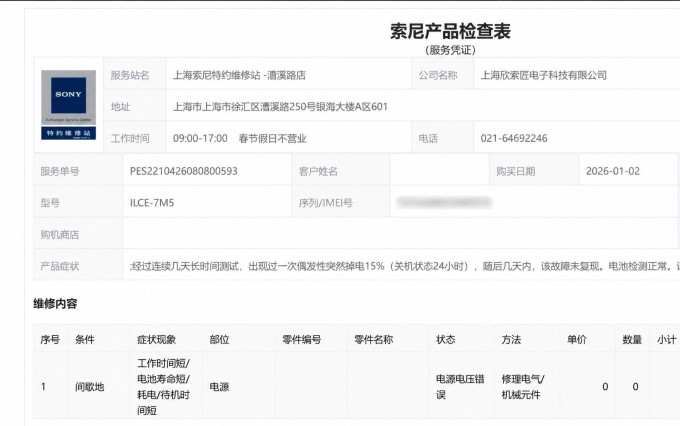This screenshot has height=426, width=680.
Task: Click the part location cell 电源
Action: click(x=219, y=387)
